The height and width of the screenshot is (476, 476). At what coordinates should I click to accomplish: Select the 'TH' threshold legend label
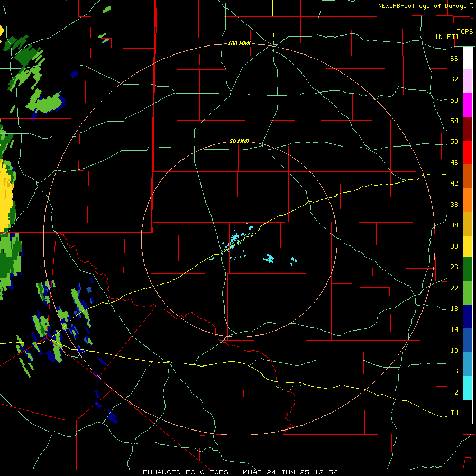[454, 413]
